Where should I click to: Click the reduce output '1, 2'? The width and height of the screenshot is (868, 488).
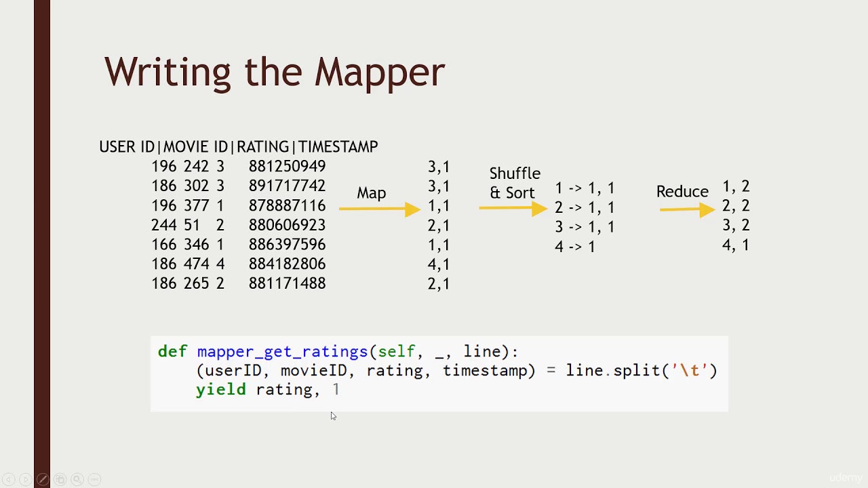click(736, 186)
